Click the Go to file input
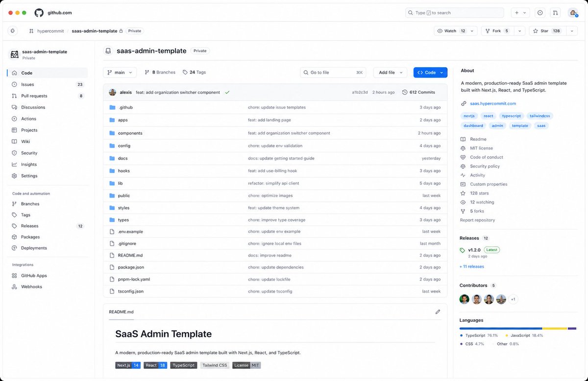The height and width of the screenshot is (381, 588). [x=333, y=73]
